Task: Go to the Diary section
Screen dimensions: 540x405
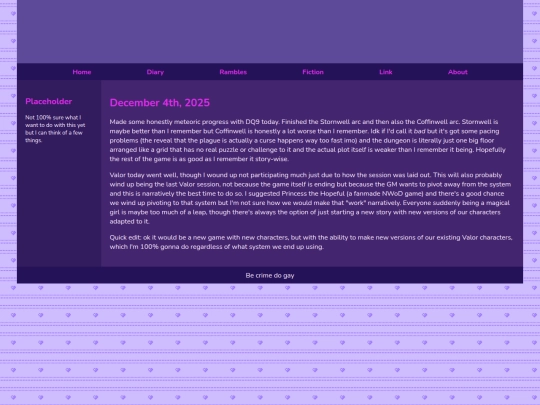Action: 155,72
